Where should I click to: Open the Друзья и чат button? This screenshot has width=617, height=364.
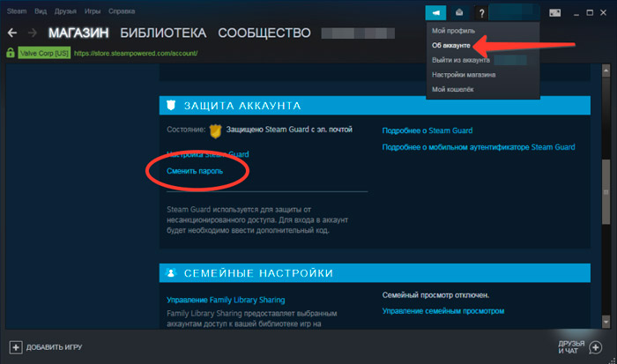point(580,347)
